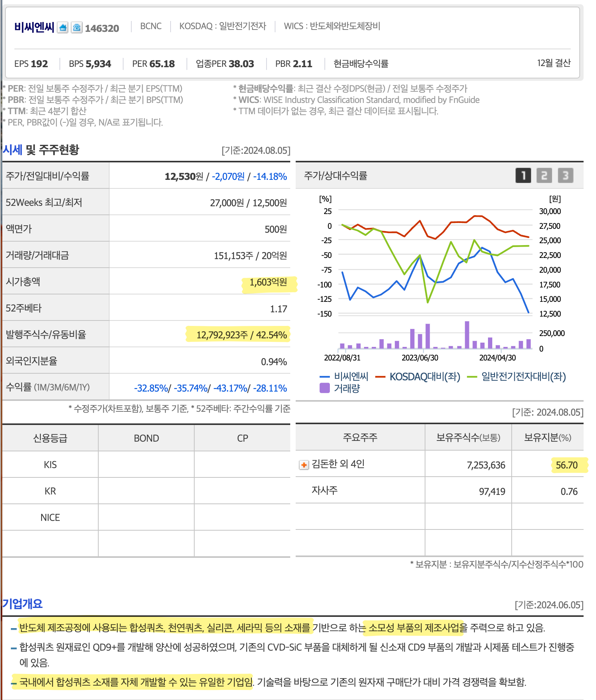Click the BCNC ticker label
596x700 pixels.
click(151, 26)
